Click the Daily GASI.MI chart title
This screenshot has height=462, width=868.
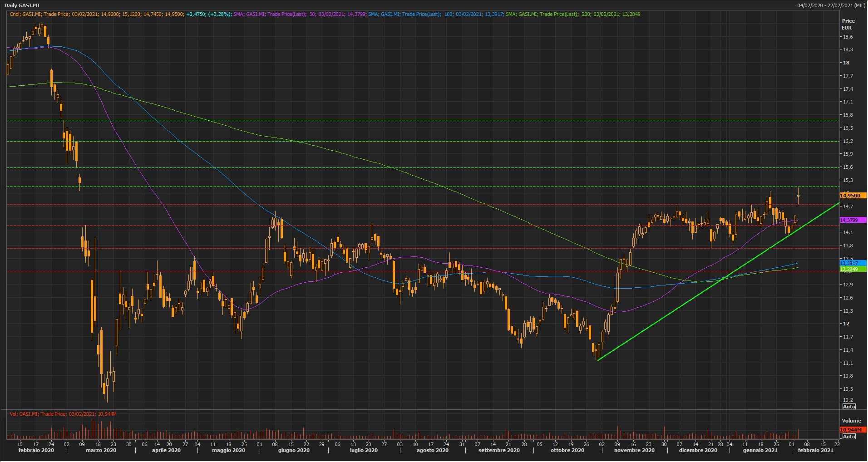click(x=22, y=5)
